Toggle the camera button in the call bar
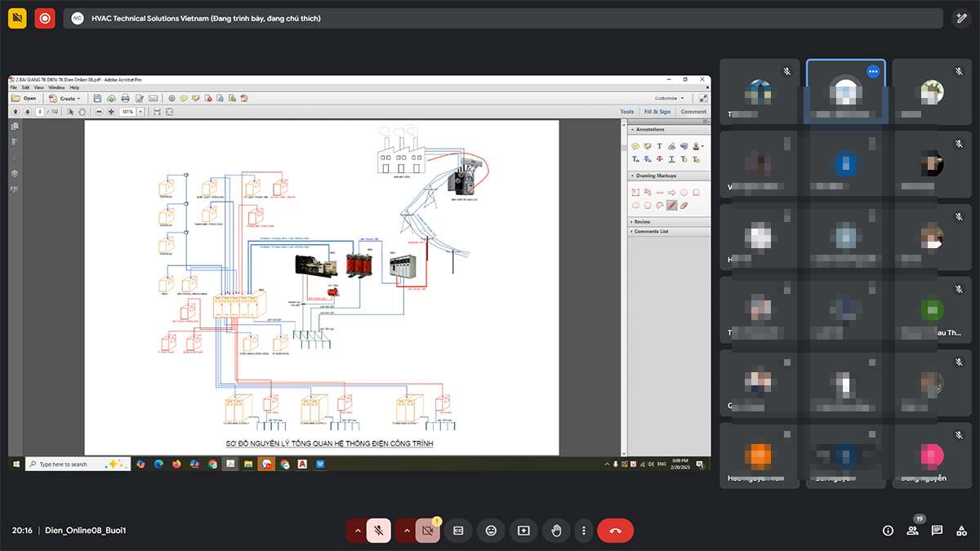This screenshot has height=551, width=980. coord(427,531)
